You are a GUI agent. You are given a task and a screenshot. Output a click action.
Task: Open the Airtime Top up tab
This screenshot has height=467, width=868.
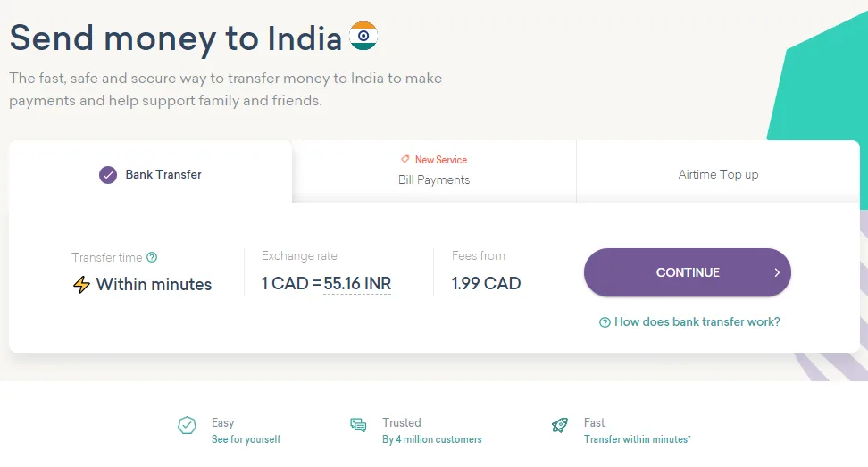click(x=718, y=175)
